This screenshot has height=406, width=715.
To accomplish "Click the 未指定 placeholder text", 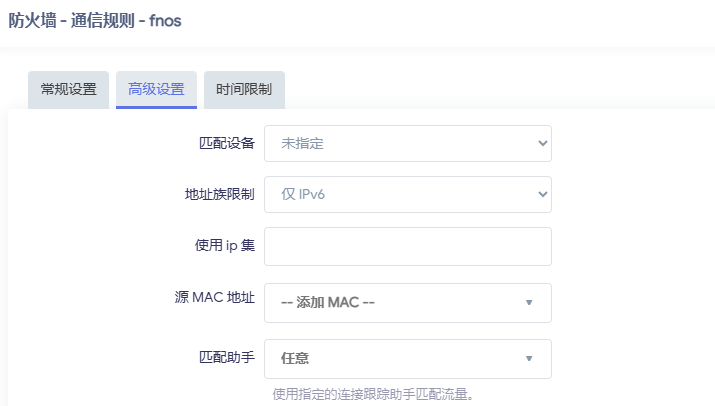I will click(302, 143).
